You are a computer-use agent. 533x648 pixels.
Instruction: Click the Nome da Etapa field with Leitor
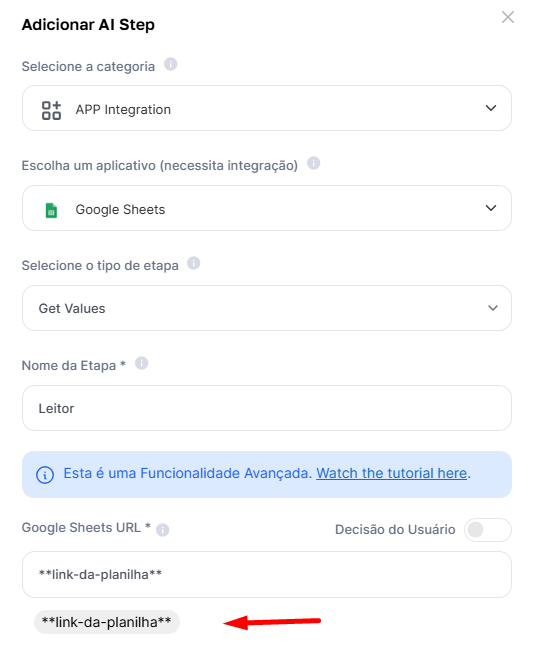point(267,408)
